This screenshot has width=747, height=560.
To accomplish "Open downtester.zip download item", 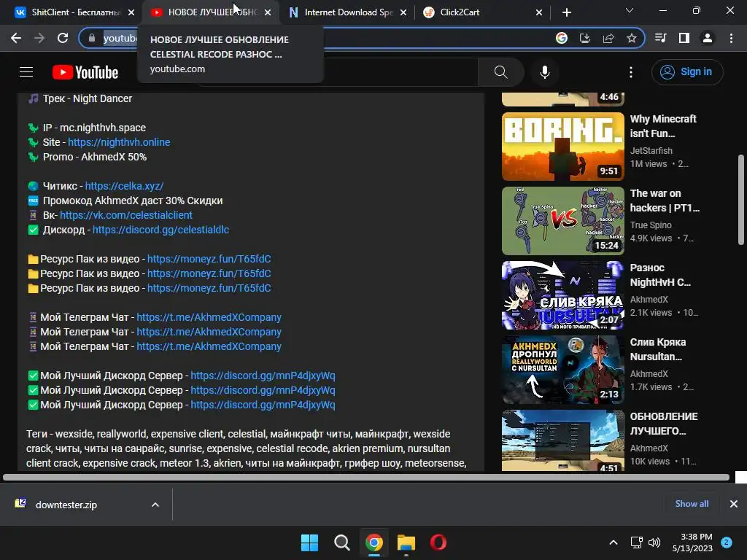I will pyautogui.click(x=66, y=505).
